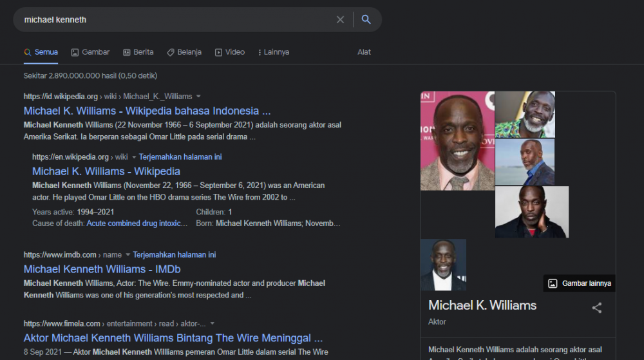The image size is (644, 360).
Task: Click the Gambar lainnya button
Action: pos(579,283)
